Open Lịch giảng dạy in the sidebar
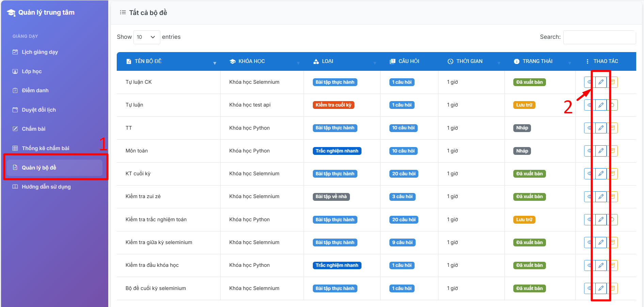This screenshot has height=307, width=644. pyautogui.click(x=40, y=52)
